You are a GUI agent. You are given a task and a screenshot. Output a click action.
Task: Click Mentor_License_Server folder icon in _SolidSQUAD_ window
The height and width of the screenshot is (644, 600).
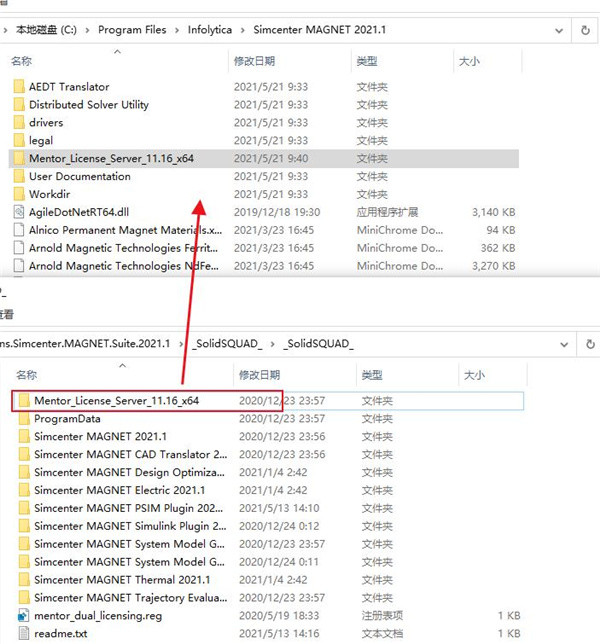[24, 400]
